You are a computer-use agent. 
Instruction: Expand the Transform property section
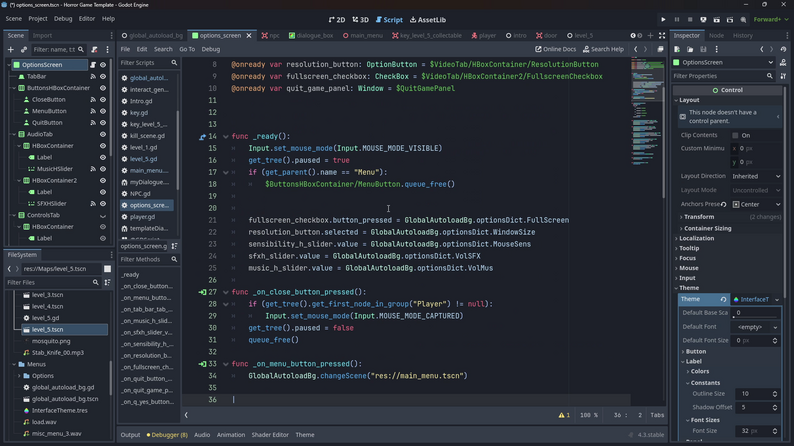pos(698,216)
